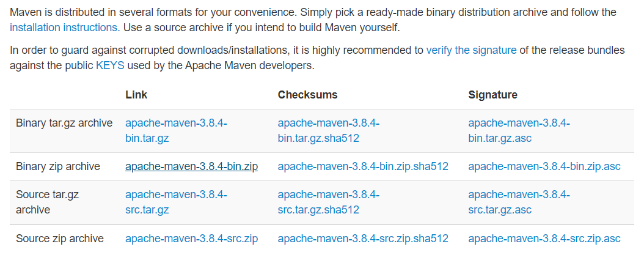This screenshot has width=644, height=263.
Task: Open apache-maven-3.8.4-bin.tar.gz.asc signature
Action: click(519, 130)
